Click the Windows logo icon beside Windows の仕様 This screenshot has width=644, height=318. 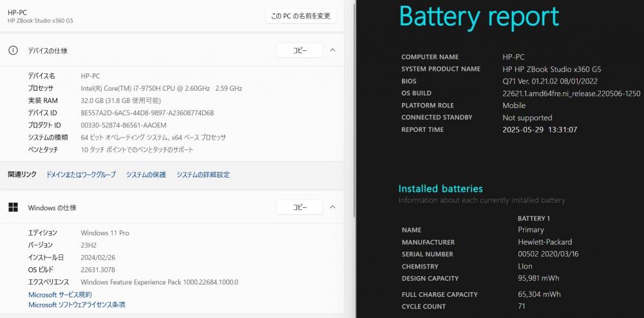13,207
